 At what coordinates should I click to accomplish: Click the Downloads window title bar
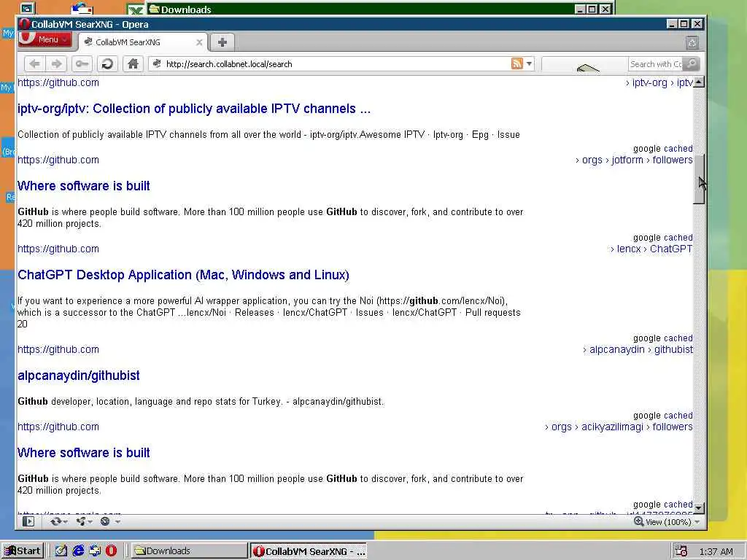tap(357, 9)
